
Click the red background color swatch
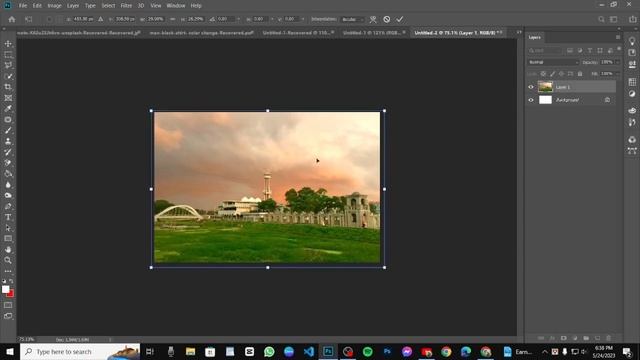click(x=11, y=293)
